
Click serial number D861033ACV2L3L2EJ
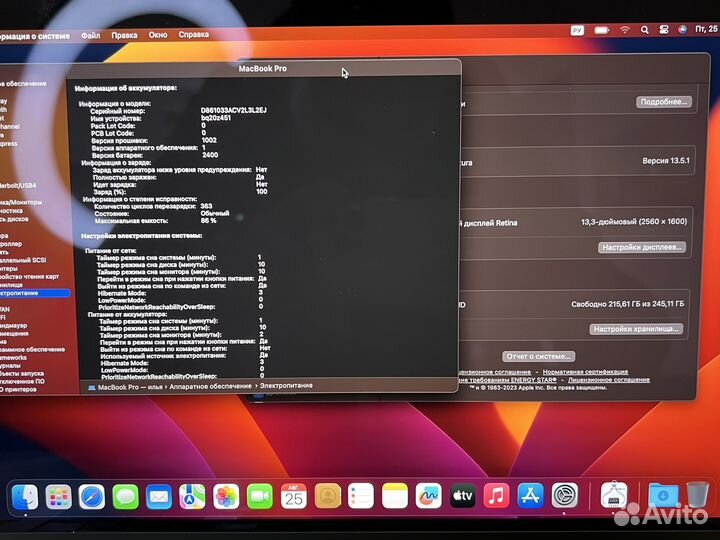coord(234,111)
